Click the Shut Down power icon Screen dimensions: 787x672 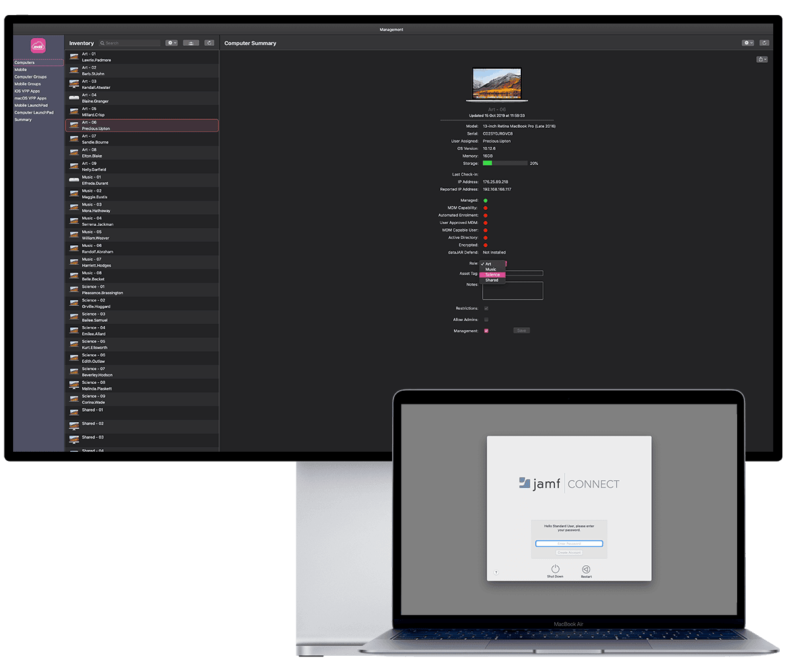pyautogui.click(x=555, y=569)
